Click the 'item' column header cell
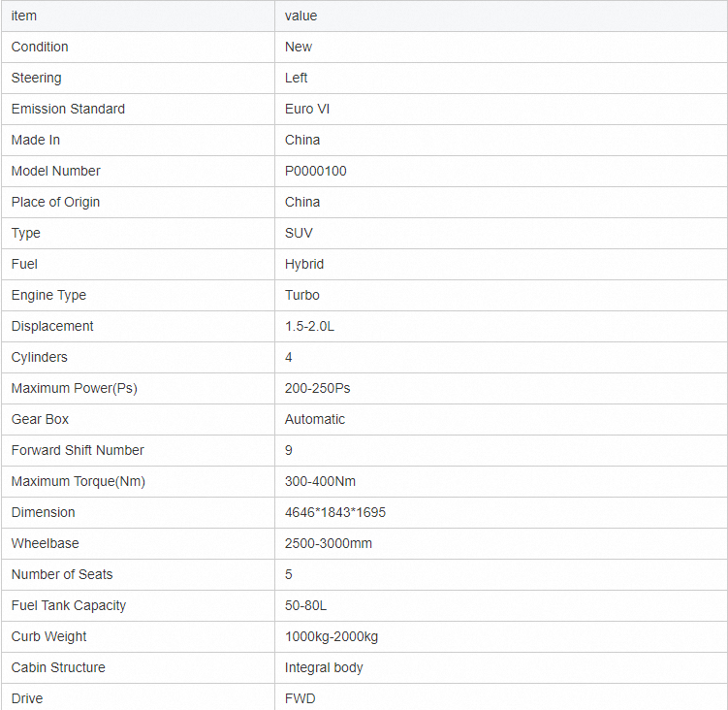This screenshot has width=728, height=710. coord(24,16)
